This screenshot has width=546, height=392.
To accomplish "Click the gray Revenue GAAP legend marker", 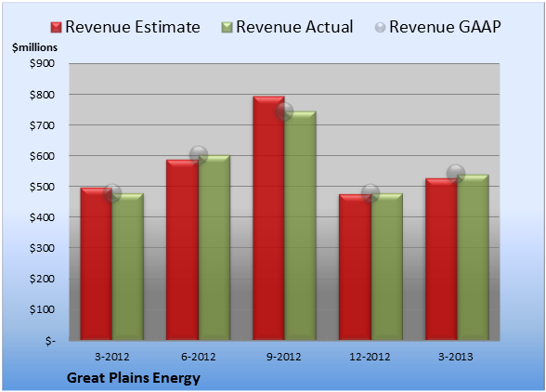I will 380,28.
